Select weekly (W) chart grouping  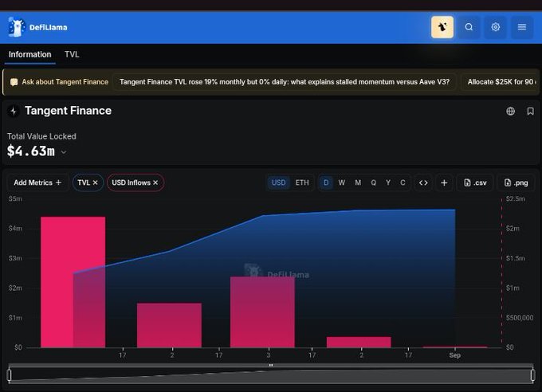pos(341,182)
